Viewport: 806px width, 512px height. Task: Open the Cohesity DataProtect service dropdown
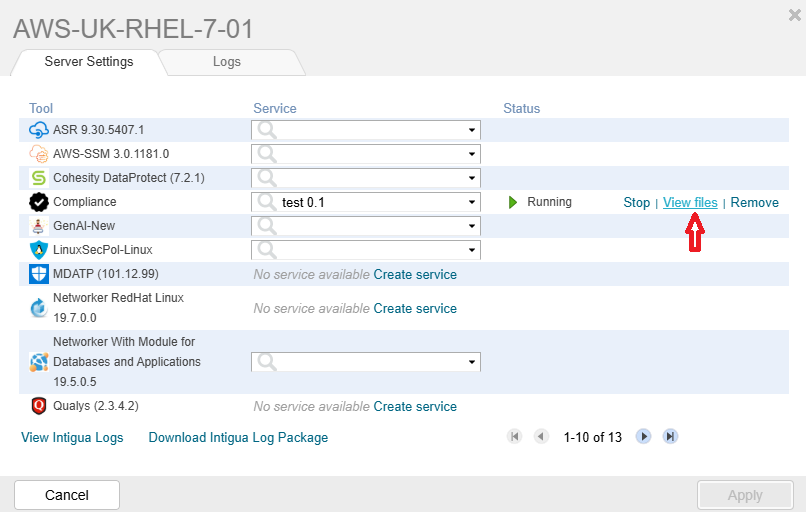click(471, 178)
